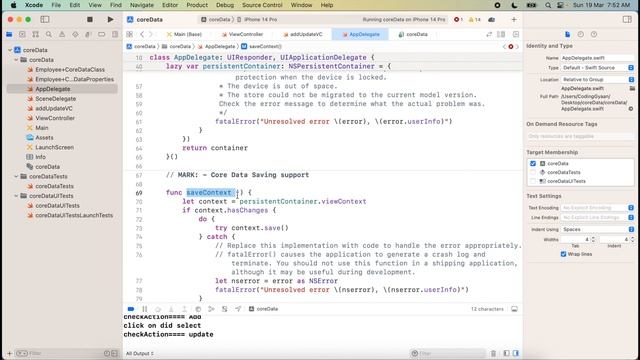
Task: Uncheck coreData target membership
Action: (533, 163)
